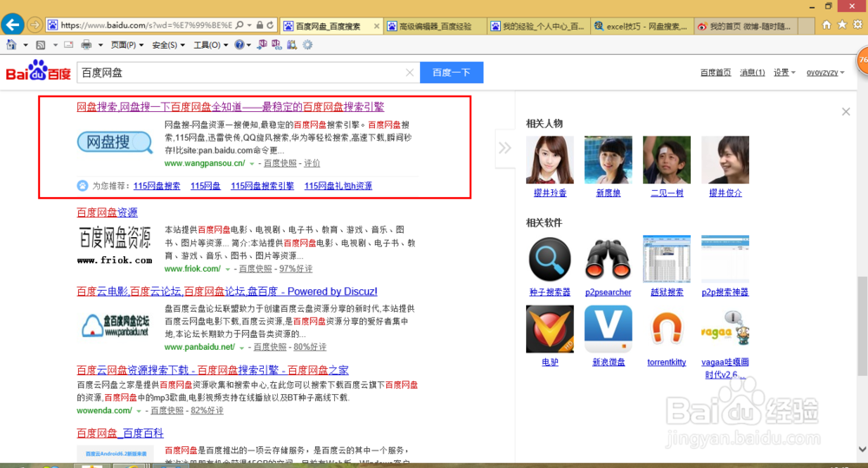Open the help icon dropdown arrow
The image size is (868, 468).
pyautogui.click(x=248, y=45)
